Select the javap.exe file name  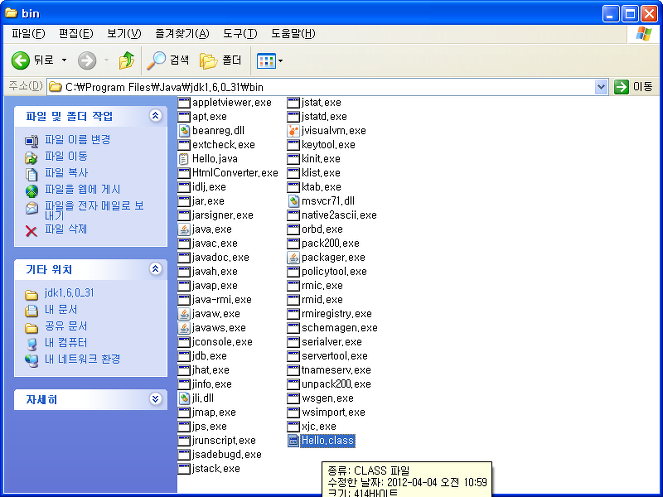point(215,286)
